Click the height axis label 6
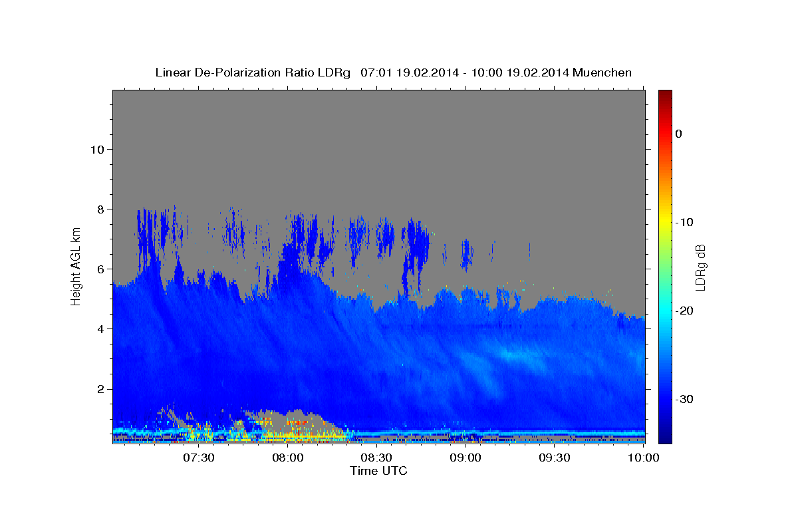Viewport: 798px width, 532px height. pyautogui.click(x=100, y=269)
